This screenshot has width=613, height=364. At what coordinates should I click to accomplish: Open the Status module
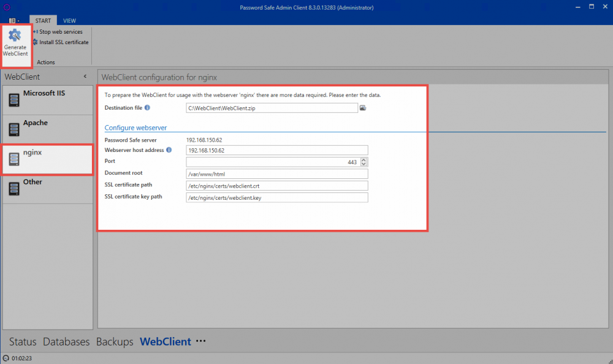pyautogui.click(x=23, y=342)
